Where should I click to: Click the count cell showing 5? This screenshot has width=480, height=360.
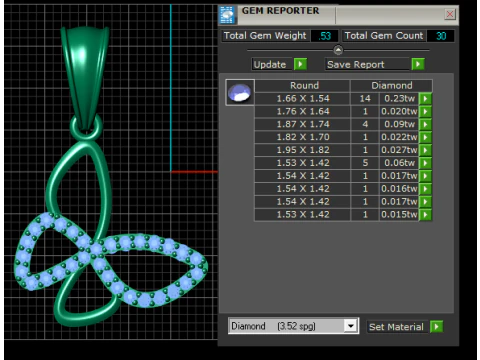coord(365,163)
